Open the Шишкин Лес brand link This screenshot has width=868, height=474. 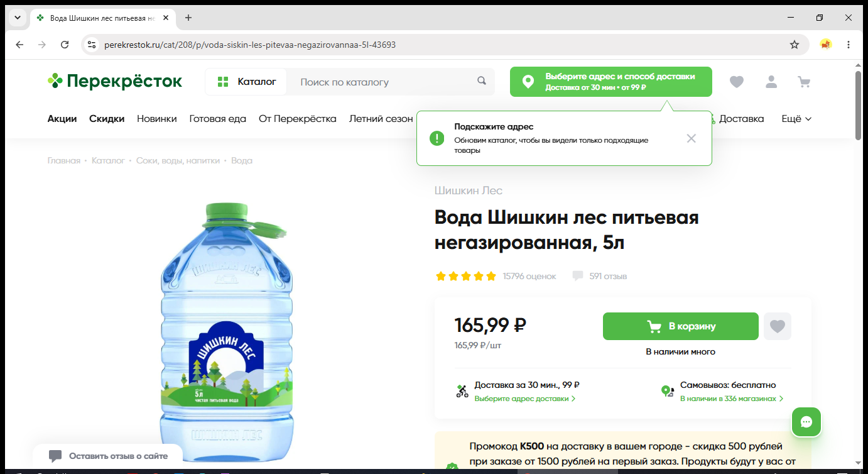(x=469, y=190)
